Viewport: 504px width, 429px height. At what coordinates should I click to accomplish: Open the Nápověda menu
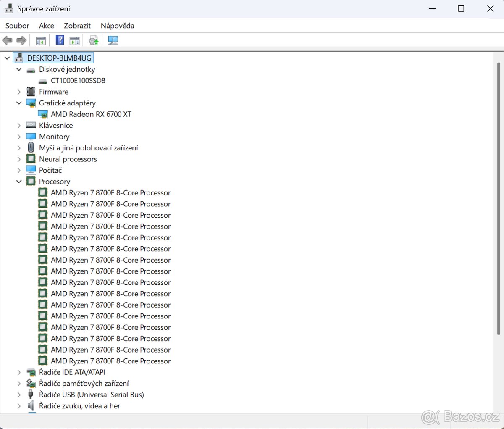coord(117,26)
